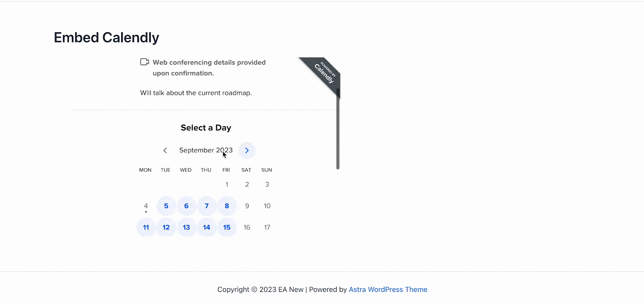
Task: Pick September 14 under Thursday
Action: click(206, 227)
